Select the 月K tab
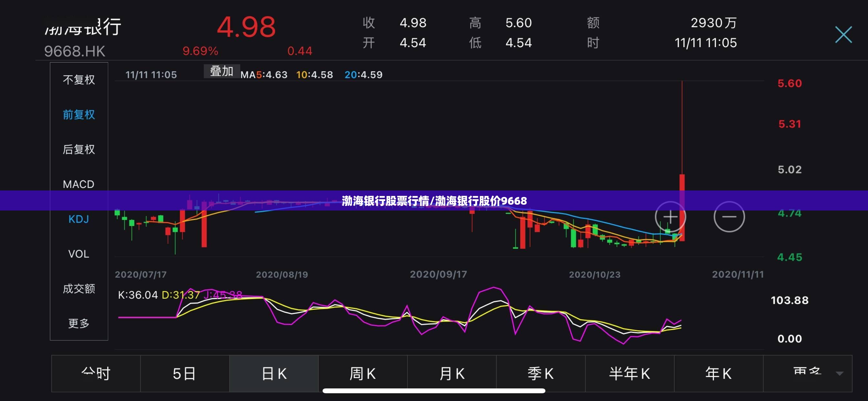The image size is (868, 401). (x=452, y=373)
